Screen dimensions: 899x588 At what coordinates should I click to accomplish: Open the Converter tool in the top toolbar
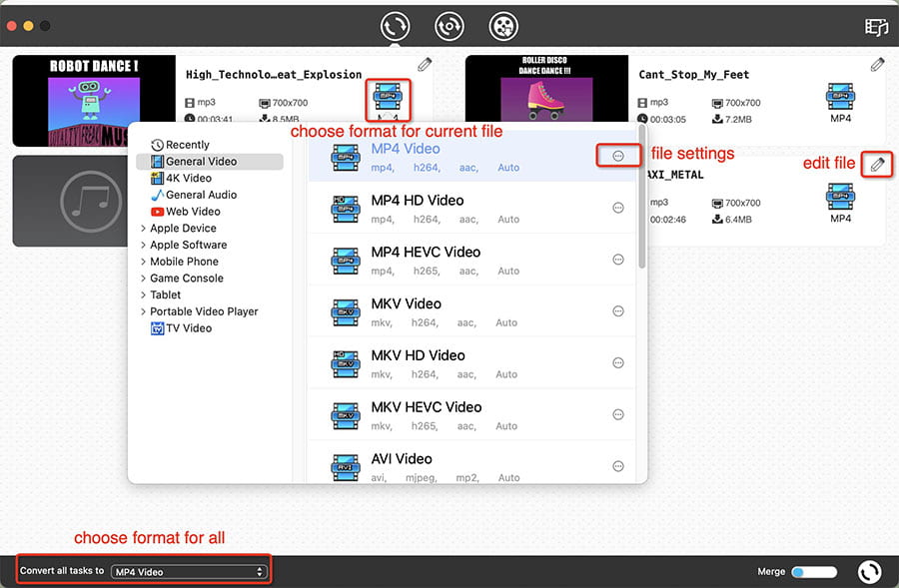(x=394, y=26)
